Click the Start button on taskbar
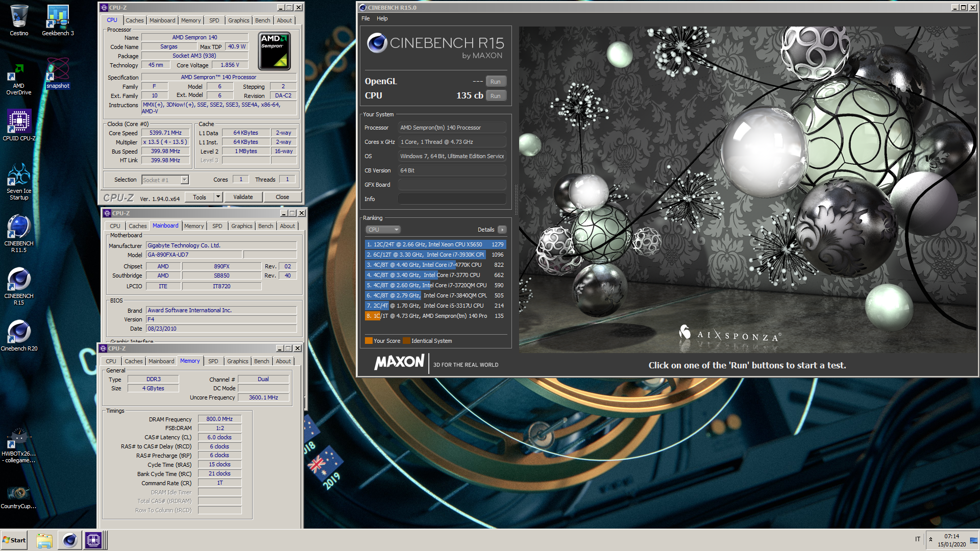Image resolution: width=980 pixels, height=551 pixels. pyautogui.click(x=14, y=540)
